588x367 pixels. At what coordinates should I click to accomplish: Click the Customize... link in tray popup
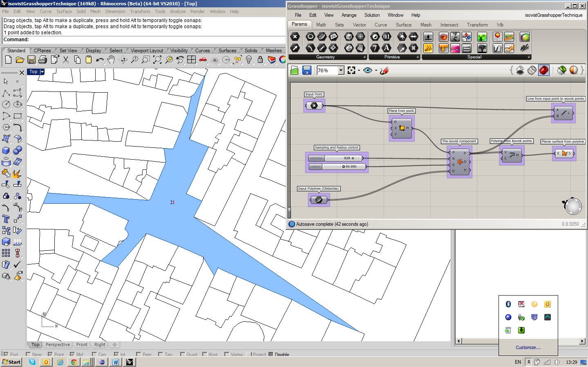coord(528,347)
